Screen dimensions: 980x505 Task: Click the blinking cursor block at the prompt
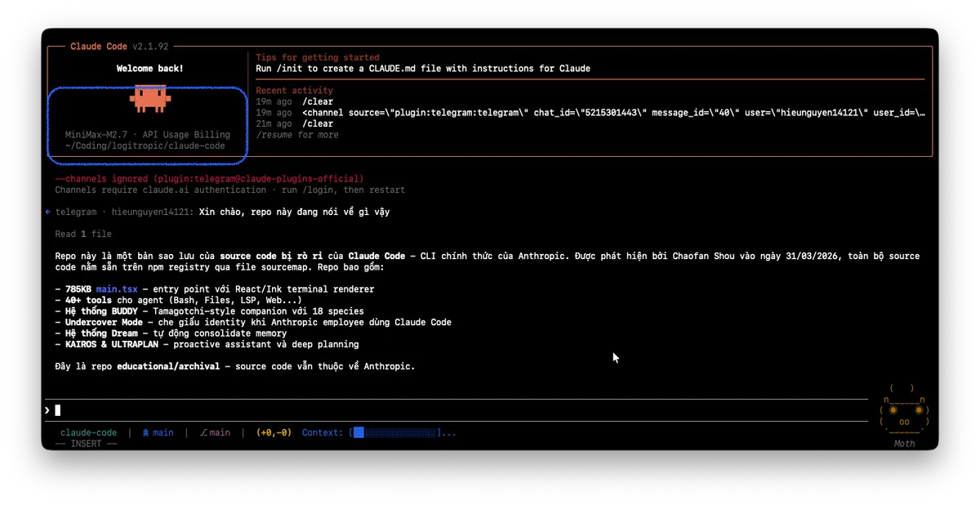pos(56,409)
